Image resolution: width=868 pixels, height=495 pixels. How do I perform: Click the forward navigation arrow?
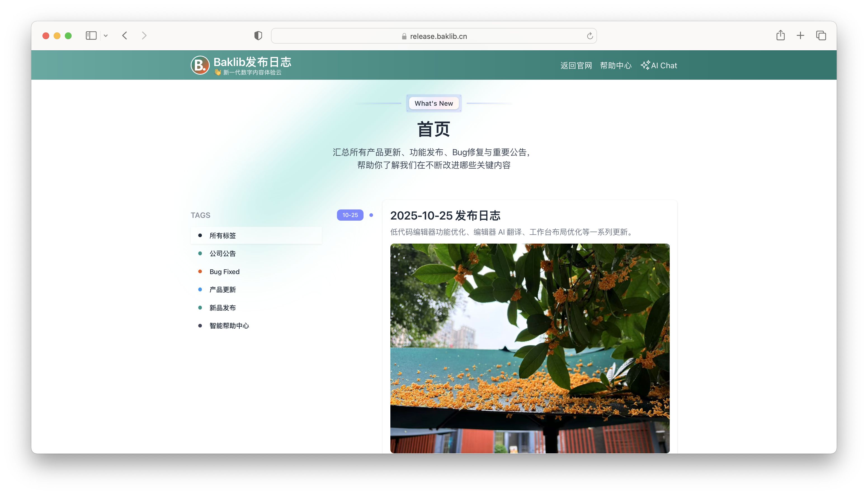pos(144,36)
